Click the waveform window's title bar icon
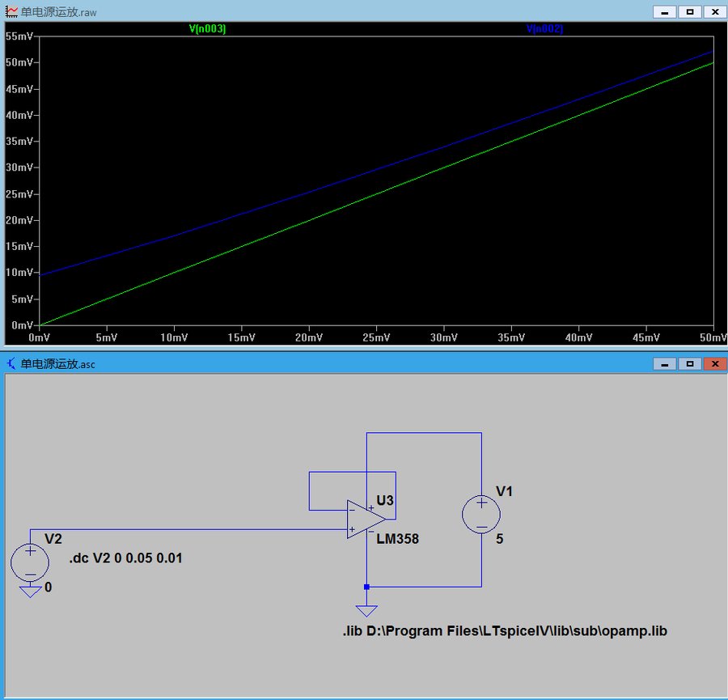This screenshot has height=700, width=728. click(x=11, y=12)
